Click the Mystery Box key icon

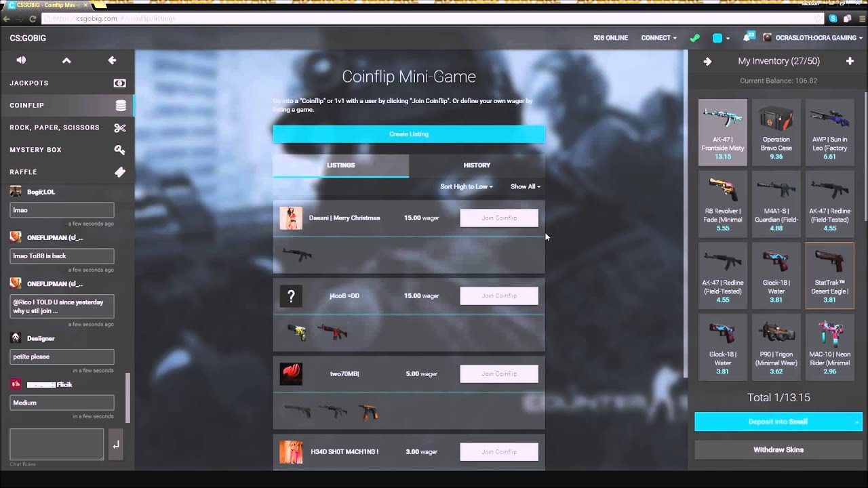[120, 150]
